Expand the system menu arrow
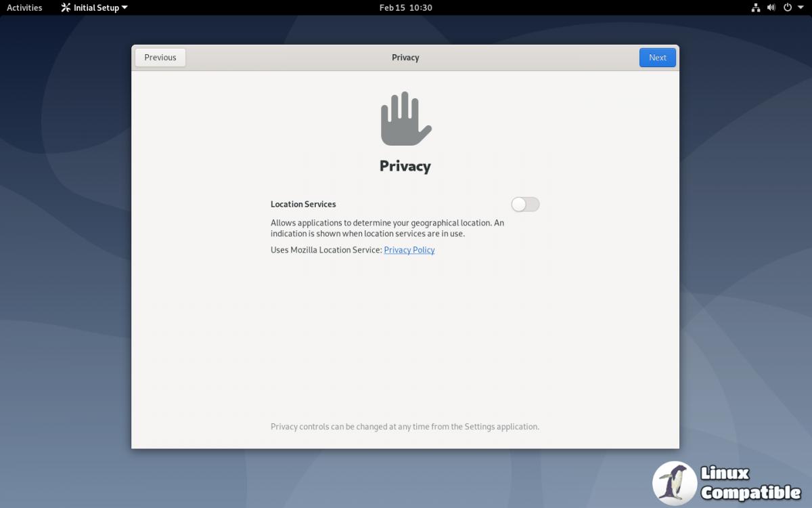 (800, 7)
